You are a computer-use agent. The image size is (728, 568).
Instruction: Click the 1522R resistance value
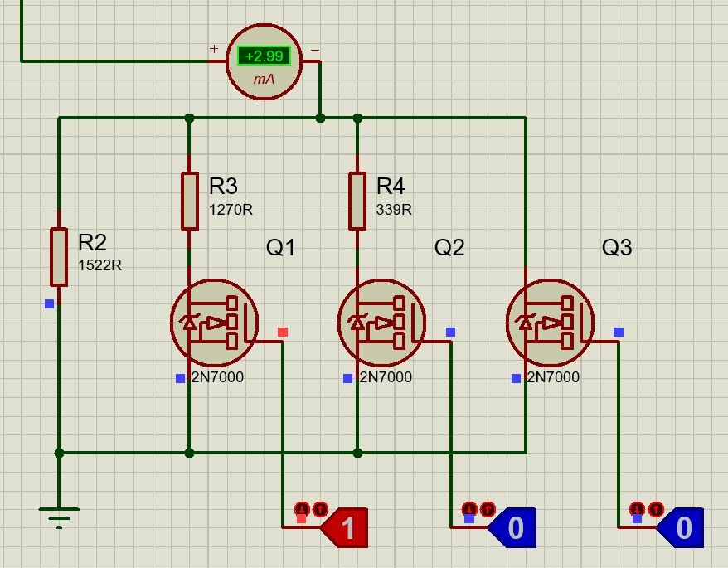click(x=99, y=265)
